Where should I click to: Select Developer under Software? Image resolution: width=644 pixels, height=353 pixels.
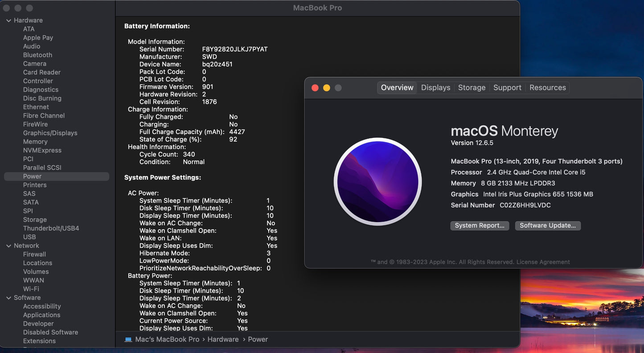point(38,324)
